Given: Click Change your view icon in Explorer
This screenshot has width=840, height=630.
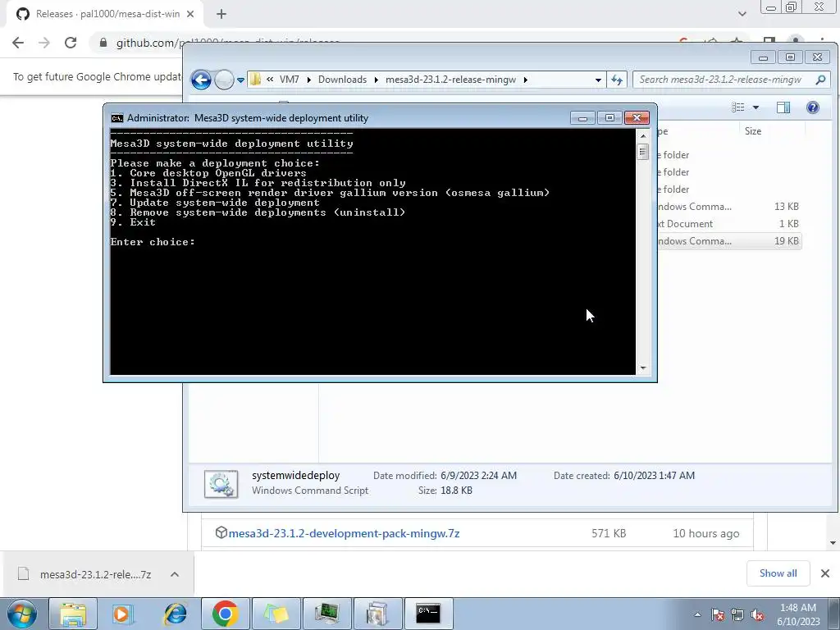Looking at the screenshot, I should [x=738, y=107].
